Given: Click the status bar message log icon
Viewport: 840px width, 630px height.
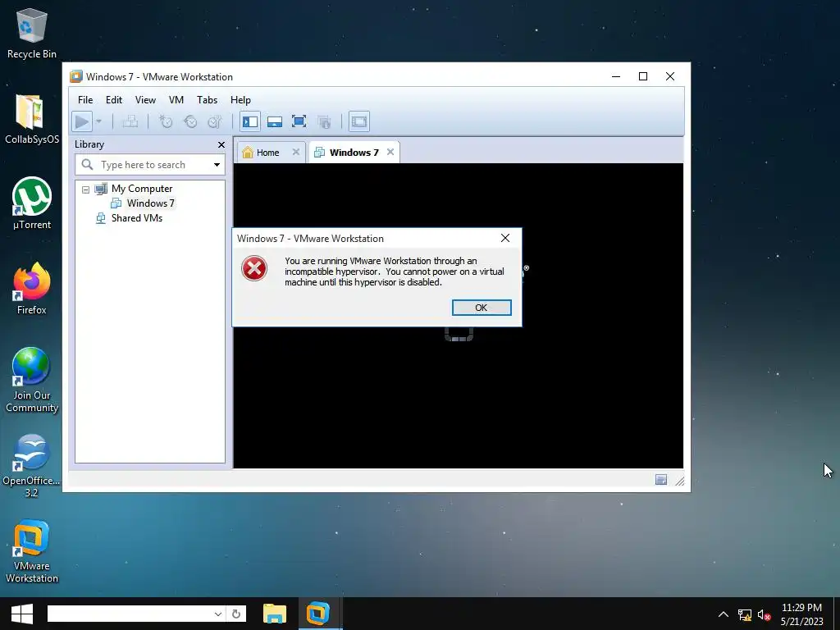Looking at the screenshot, I should tap(662, 480).
